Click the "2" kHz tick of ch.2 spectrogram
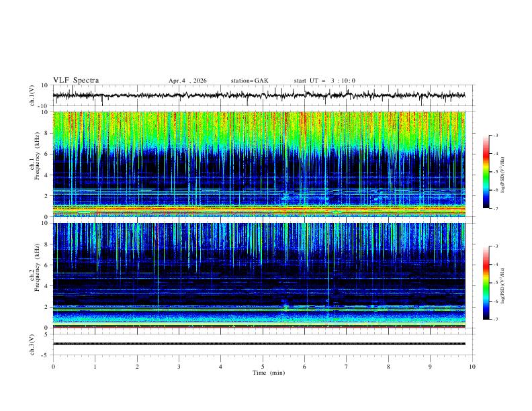The width and height of the screenshot is (532, 411). tap(47, 307)
